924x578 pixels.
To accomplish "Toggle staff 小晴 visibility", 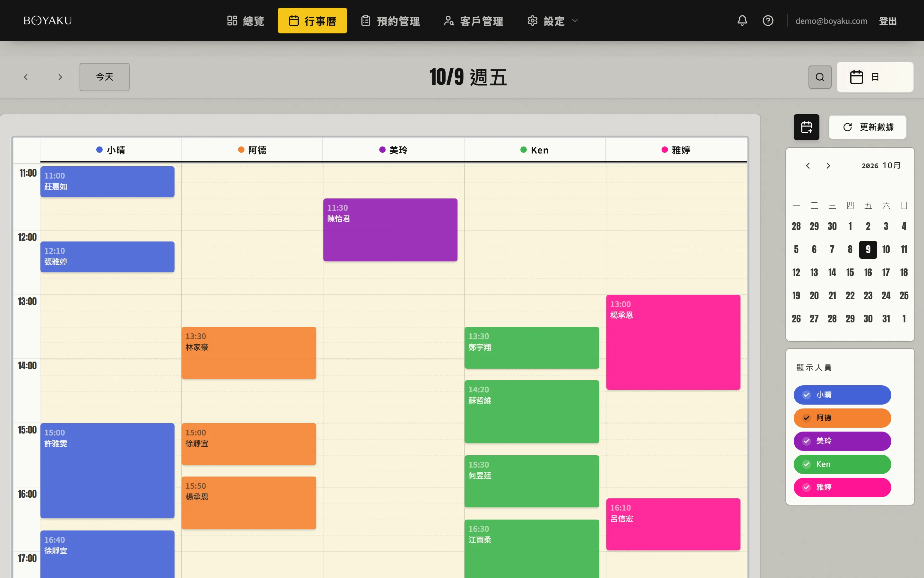I will click(842, 395).
